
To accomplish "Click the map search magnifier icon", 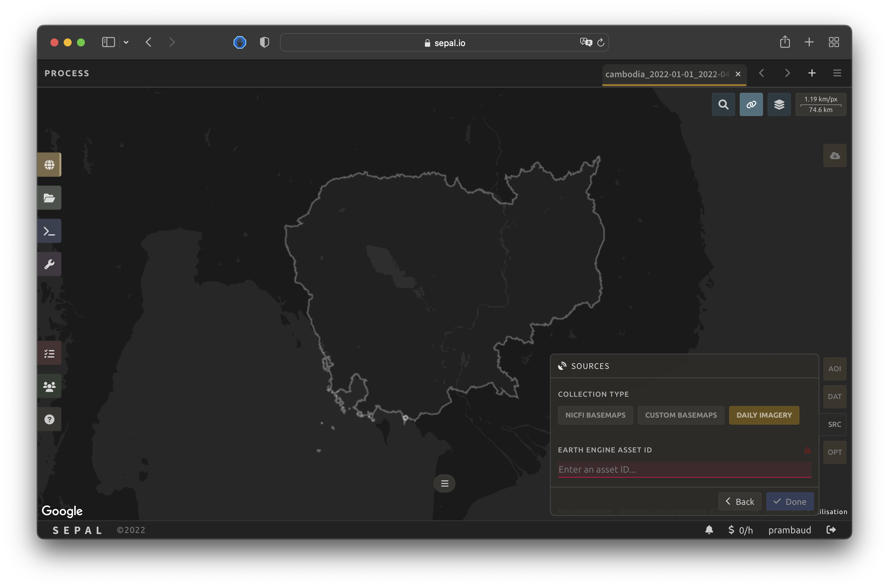I will tap(723, 105).
